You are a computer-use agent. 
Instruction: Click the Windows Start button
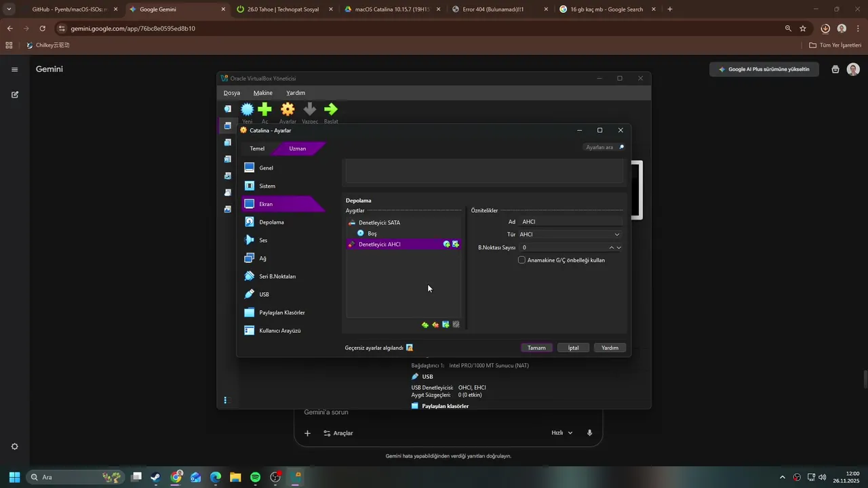coord(14,477)
